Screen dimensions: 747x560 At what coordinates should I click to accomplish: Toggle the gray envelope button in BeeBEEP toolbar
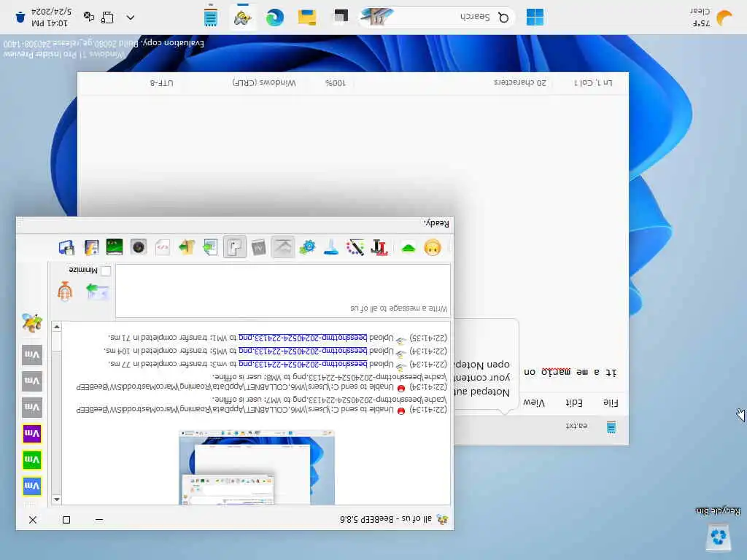[x=282, y=247]
